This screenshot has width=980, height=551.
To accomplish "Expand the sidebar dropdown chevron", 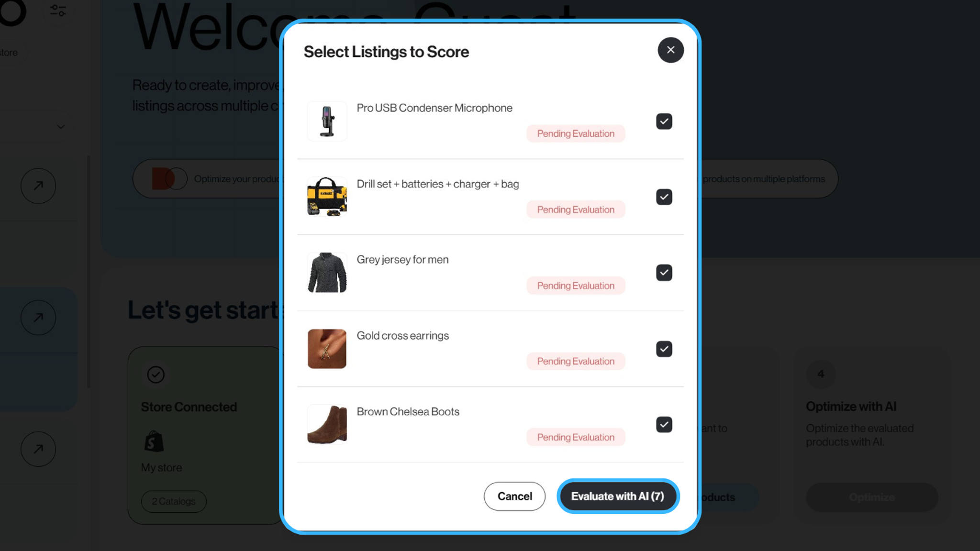I will pyautogui.click(x=61, y=127).
